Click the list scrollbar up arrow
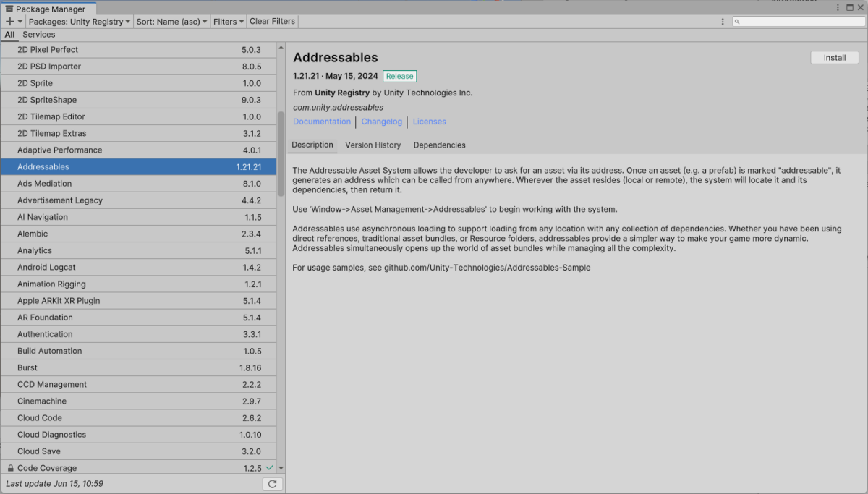Screen dimensions: 868x494 pyautogui.click(x=281, y=48)
